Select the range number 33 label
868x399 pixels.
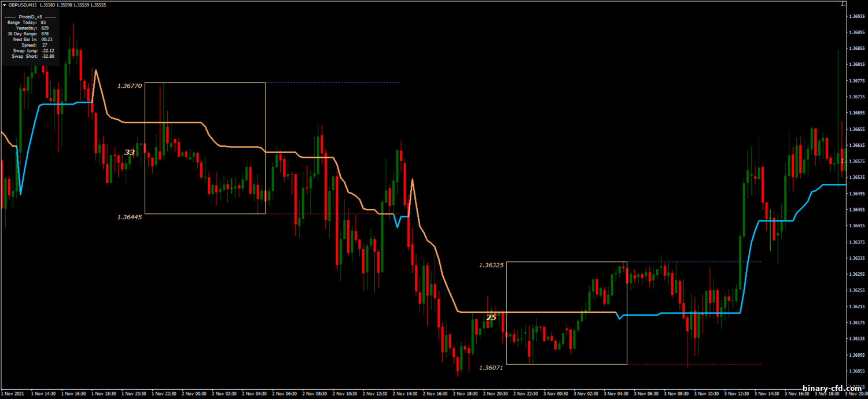click(x=130, y=153)
